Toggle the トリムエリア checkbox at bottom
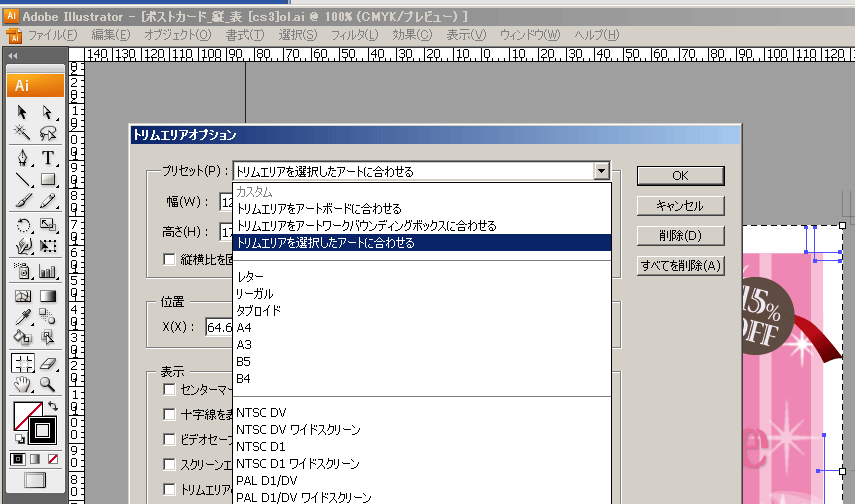855x504 pixels. click(x=170, y=489)
